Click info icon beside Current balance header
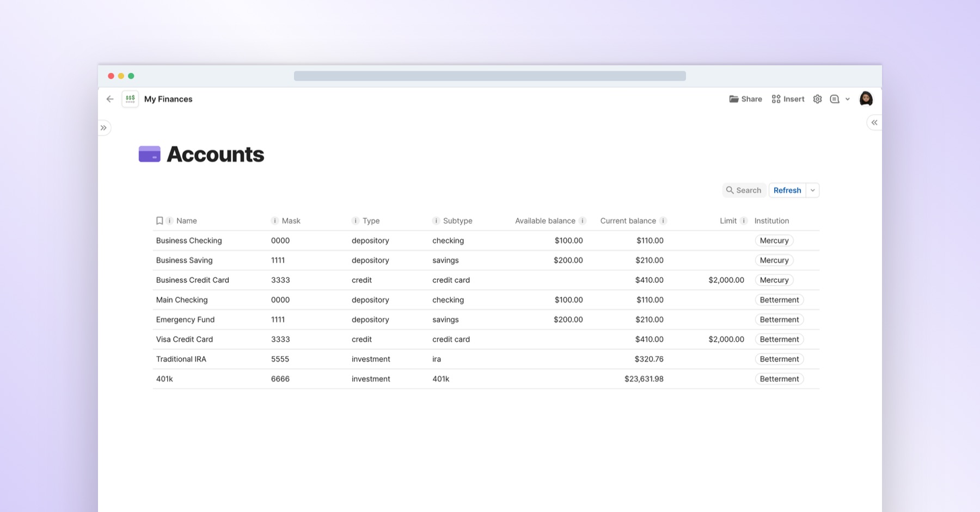 pyautogui.click(x=663, y=221)
